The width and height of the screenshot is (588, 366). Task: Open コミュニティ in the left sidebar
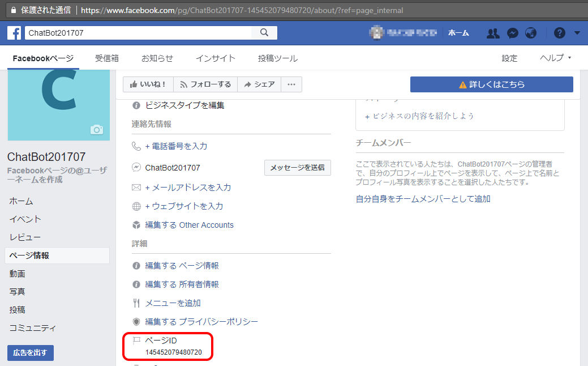coord(33,327)
